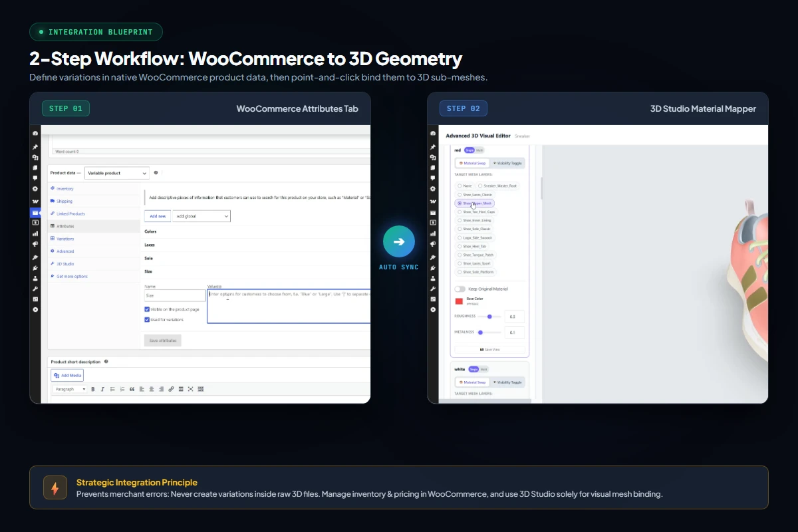798x532 pixels.
Task: Focus Roughness value field 0.3
Action: [x=515, y=317]
